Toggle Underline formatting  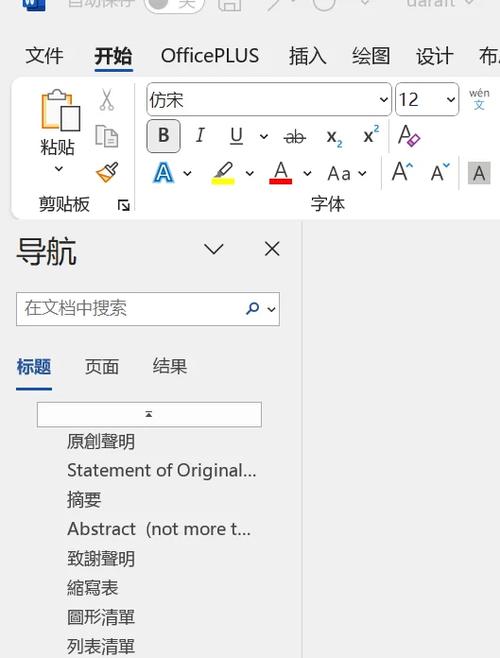236,136
